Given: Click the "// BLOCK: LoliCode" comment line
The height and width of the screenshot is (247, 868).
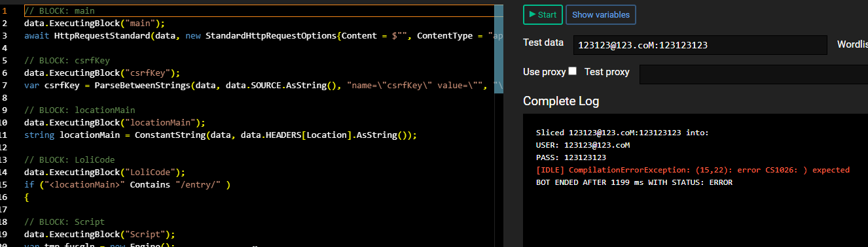Looking at the screenshot, I should [x=69, y=160].
